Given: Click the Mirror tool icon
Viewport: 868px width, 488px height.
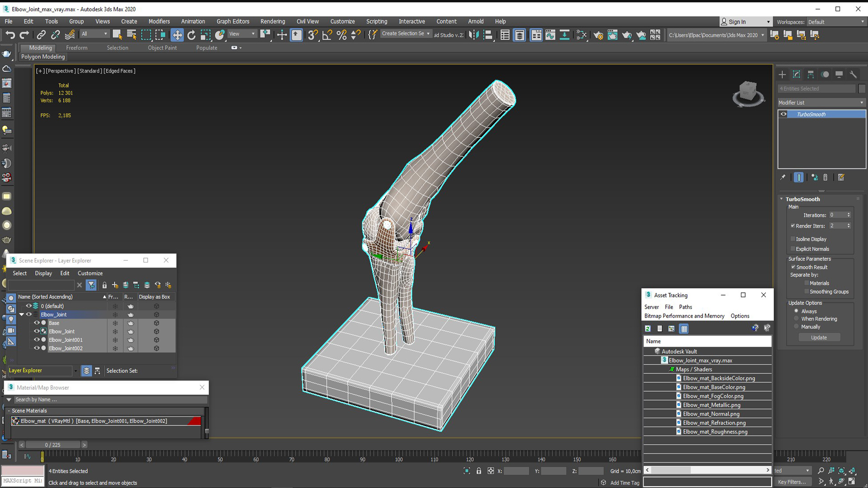Looking at the screenshot, I should (474, 35).
